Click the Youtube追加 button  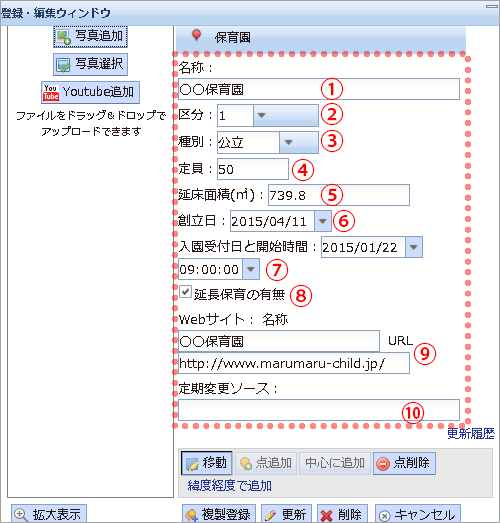[x=90, y=92]
